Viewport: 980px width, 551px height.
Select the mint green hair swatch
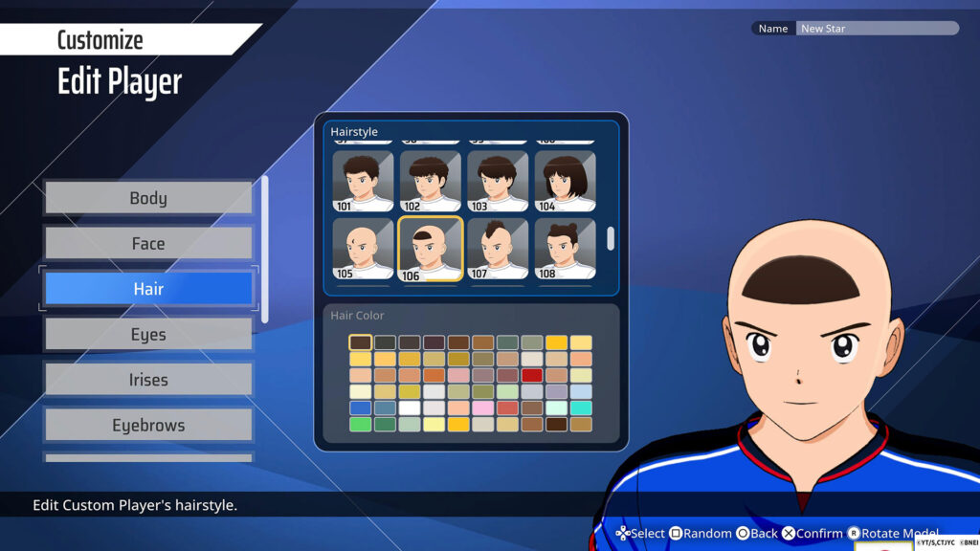pos(556,408)
